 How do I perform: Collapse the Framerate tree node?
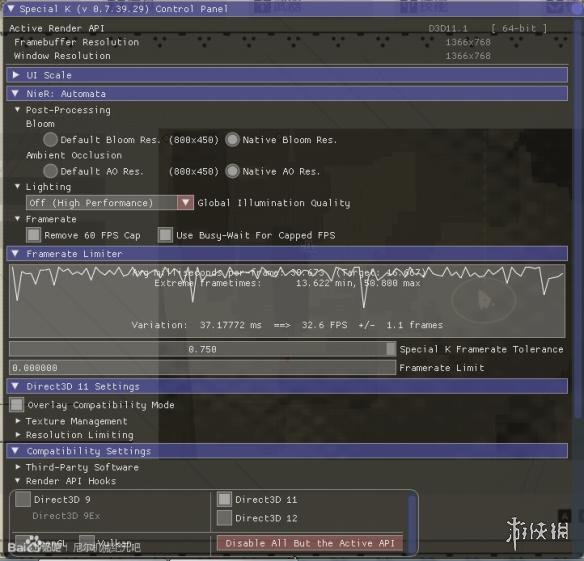[17, 219]
